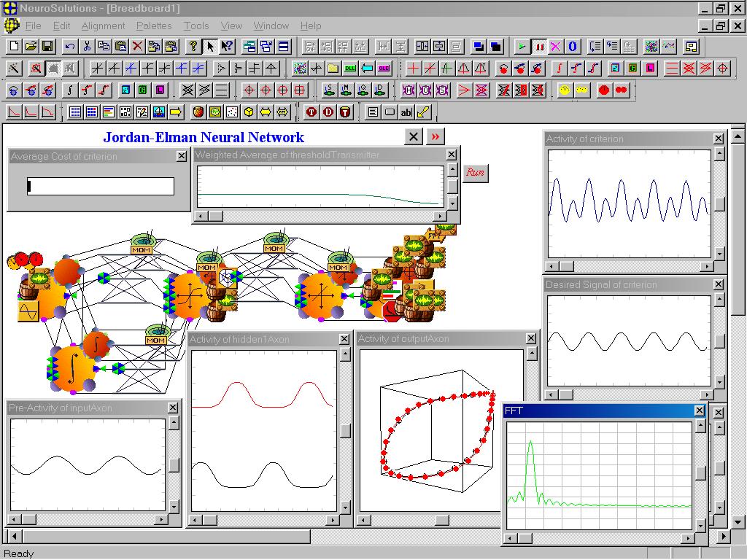
Task: Close the Activity of criterion panel
Action: (719, 139)
